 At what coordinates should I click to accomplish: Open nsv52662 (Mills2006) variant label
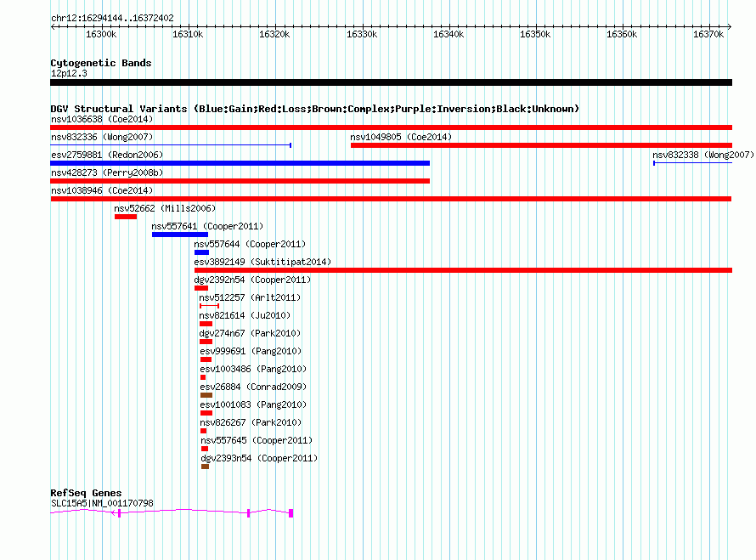click(165, 208)
